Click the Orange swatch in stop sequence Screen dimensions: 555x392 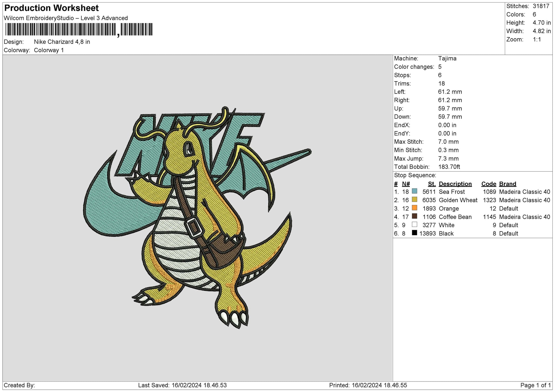(415, 208)
